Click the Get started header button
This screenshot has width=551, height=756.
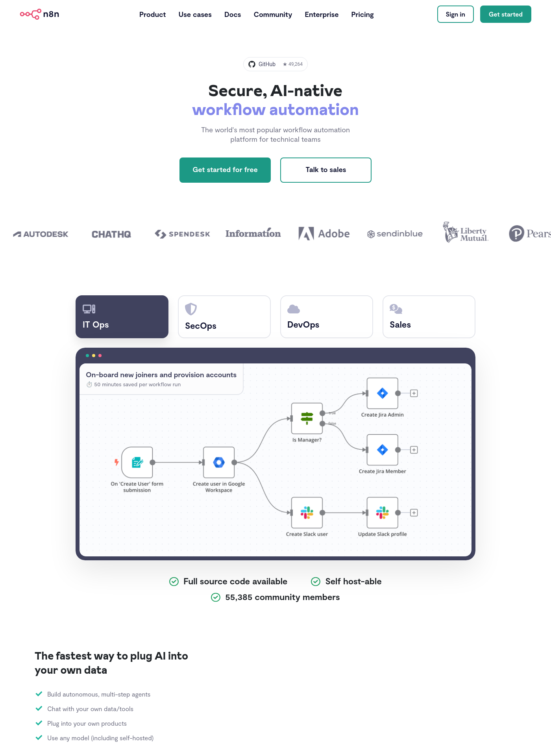point(506,14)
